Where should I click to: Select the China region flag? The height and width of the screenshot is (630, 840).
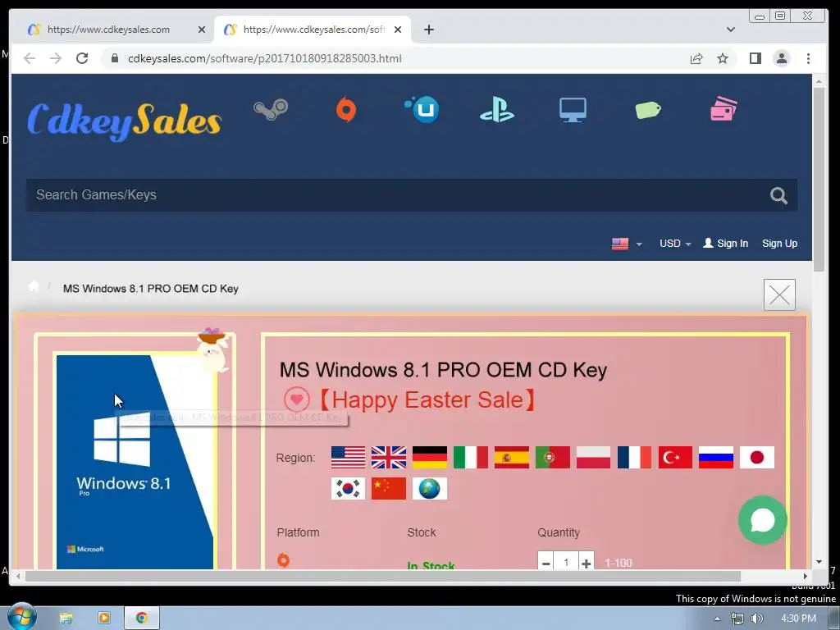tap(389, 489)
